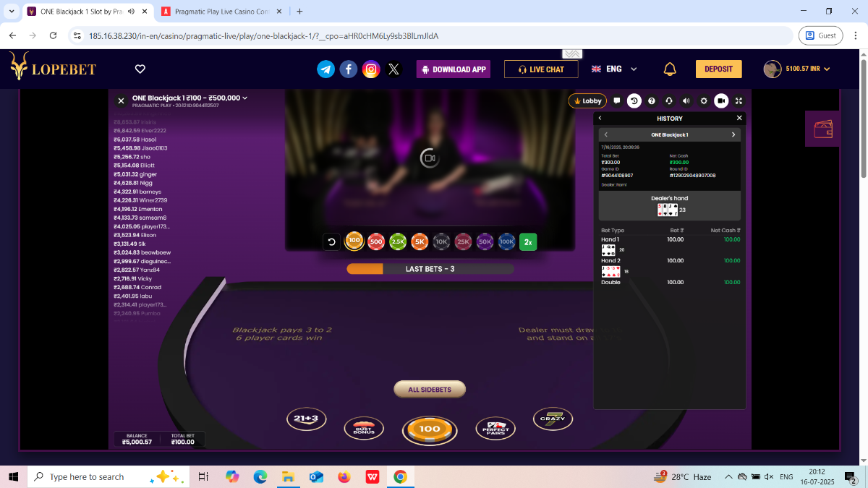Open notifications bell icon

670,69
